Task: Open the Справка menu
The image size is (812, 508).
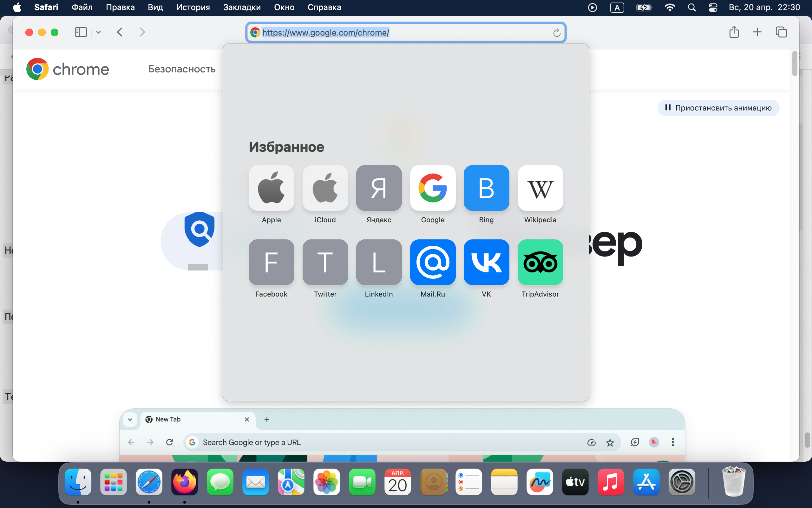Action: (324, 7)
